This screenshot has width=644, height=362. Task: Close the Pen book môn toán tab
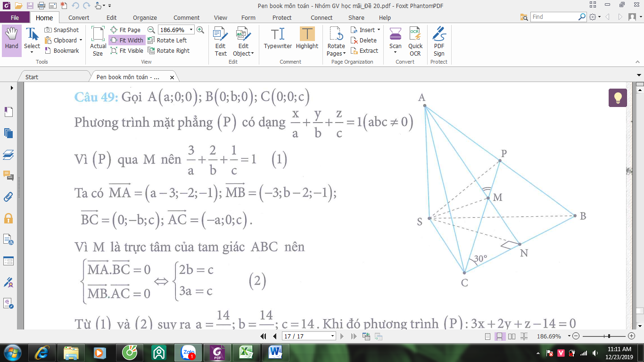[172, 77]
